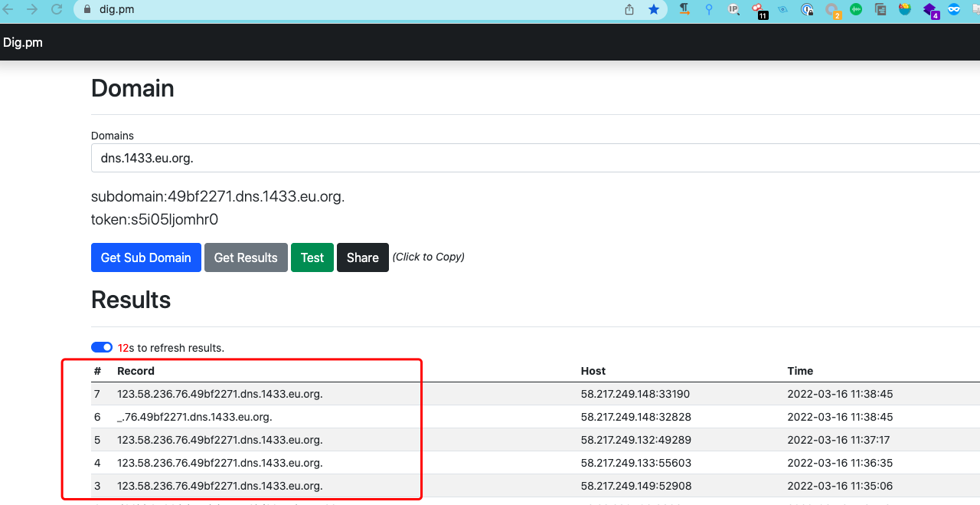Click the green audio waveform extension icon
Image resolution: width=980 pixels, height=505 pixels.
pyautogui.click(x=856, y=9)
